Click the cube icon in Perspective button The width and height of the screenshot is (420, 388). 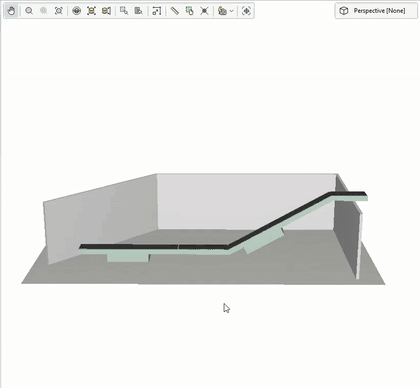click(344, 11)
